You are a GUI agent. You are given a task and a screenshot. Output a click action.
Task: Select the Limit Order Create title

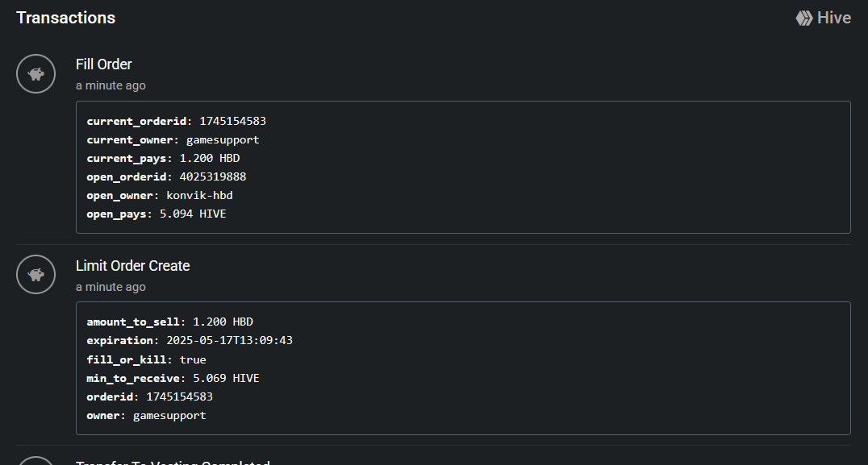(133, 265)
